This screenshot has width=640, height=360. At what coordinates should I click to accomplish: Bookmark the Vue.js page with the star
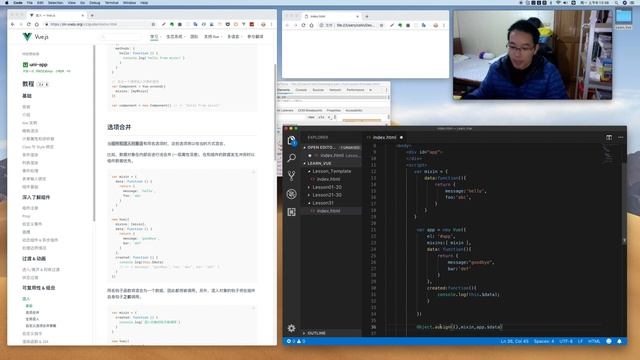point(153,24)
